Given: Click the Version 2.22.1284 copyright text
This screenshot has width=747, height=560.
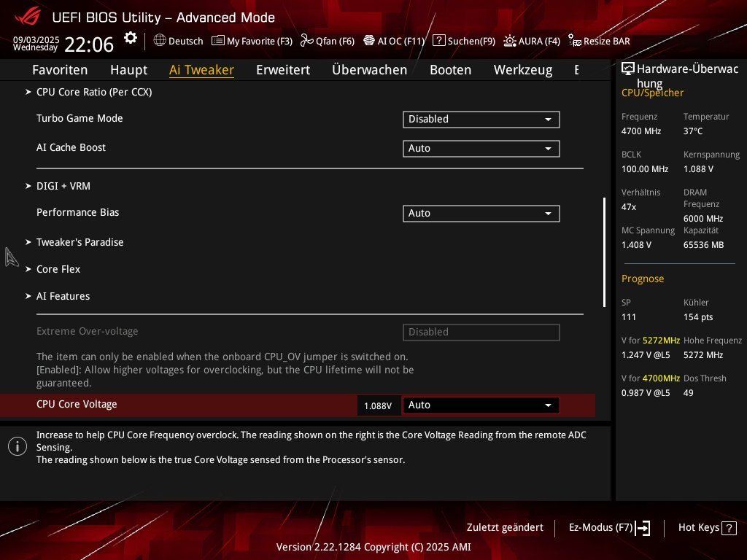Looking at the screenshot, I should (373, 547).
